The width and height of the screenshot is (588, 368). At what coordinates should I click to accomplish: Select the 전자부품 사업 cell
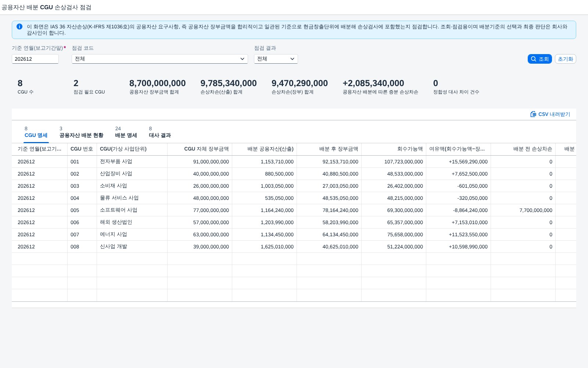pos(132,162)
